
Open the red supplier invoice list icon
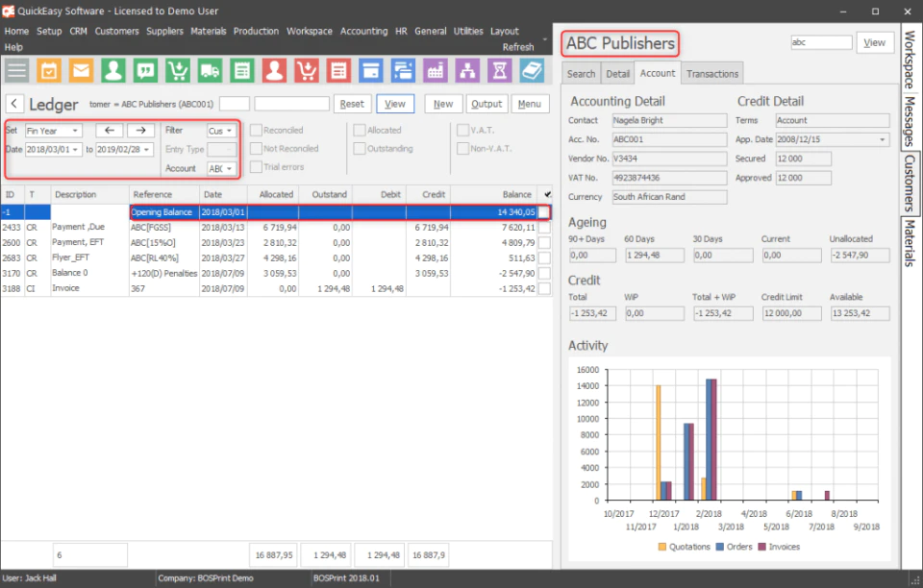click(338, 70)
